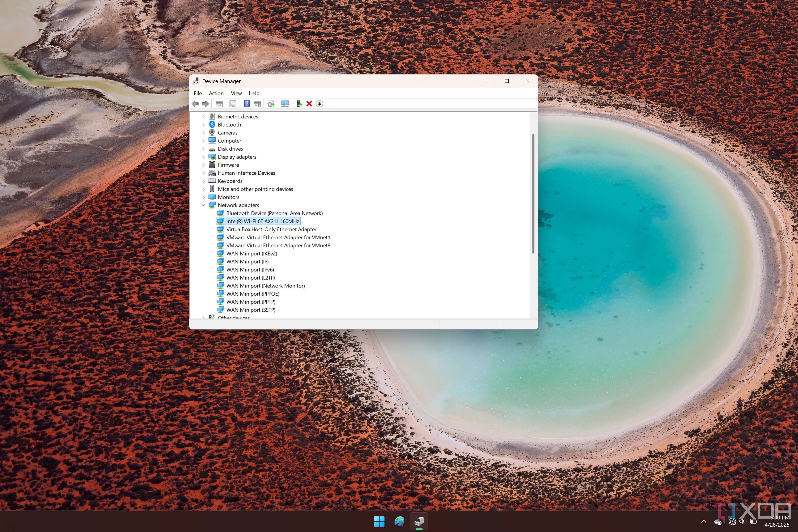Click the Back navigation arrow icon
The width and height of the screenshot is (798, 532).
click(x=195, y=104)
